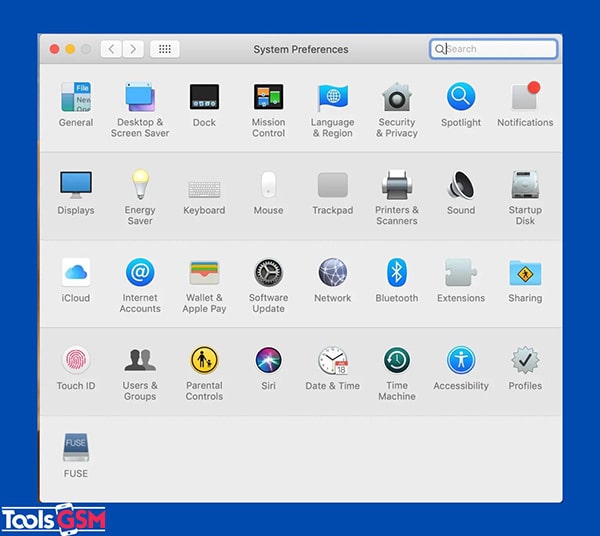Go back with the left arrow button

click(111, 49)
